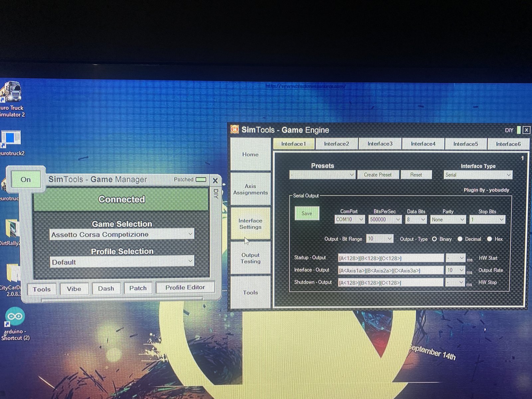Open Profile Selection dropdown showing Default
The width and height of the screenshot is (532, 399).
[x=122, y=262]
